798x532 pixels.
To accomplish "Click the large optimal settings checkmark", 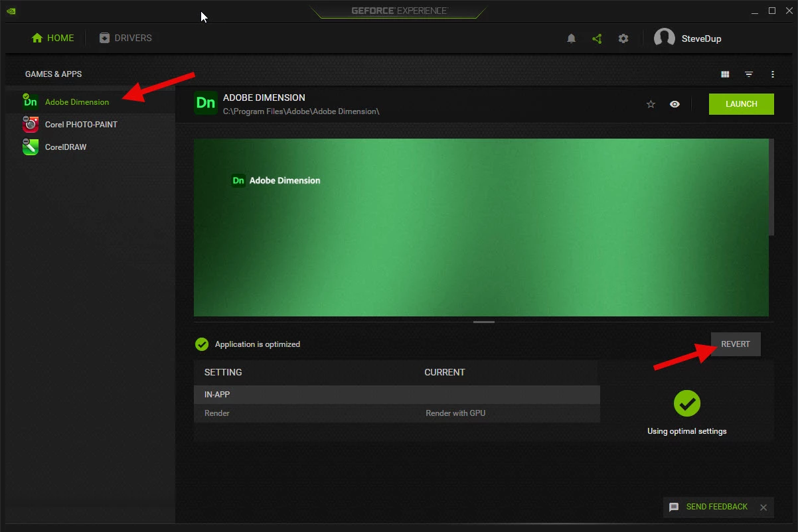I will pos(687,403).
